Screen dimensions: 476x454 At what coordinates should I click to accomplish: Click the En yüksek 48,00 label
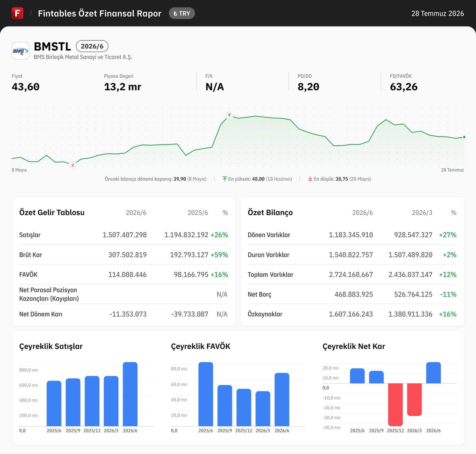click(260, 179)
